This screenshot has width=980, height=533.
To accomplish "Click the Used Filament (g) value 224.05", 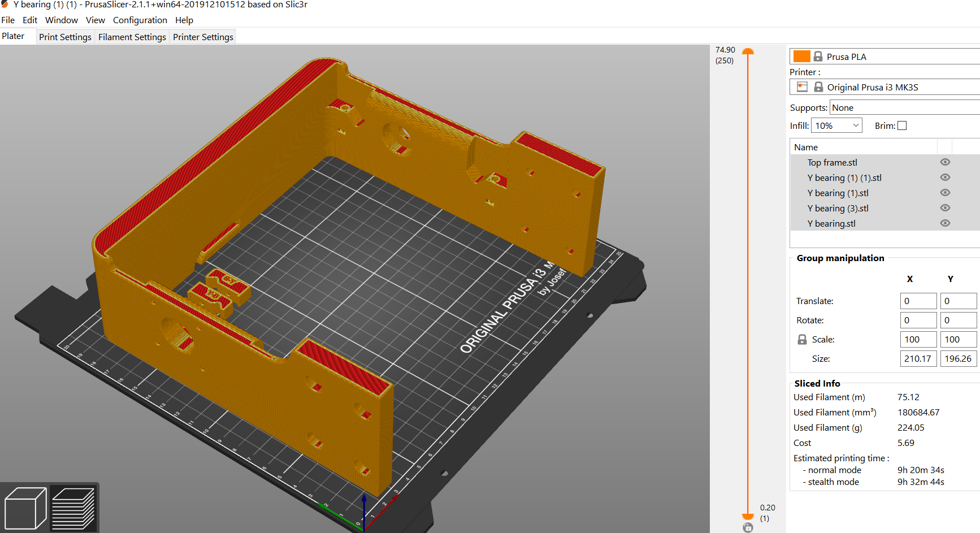I will pos(911,428).
